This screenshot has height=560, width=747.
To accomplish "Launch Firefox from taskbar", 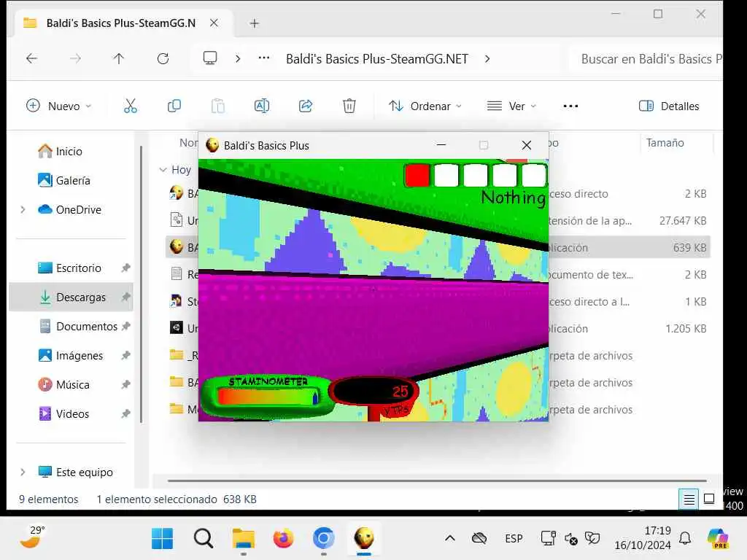I will (284, 539).
